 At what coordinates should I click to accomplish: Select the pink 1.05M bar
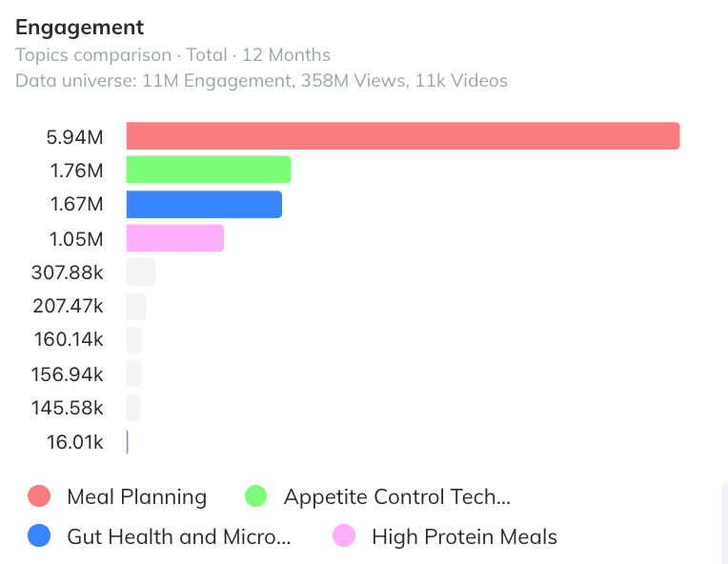coord(175,238)
